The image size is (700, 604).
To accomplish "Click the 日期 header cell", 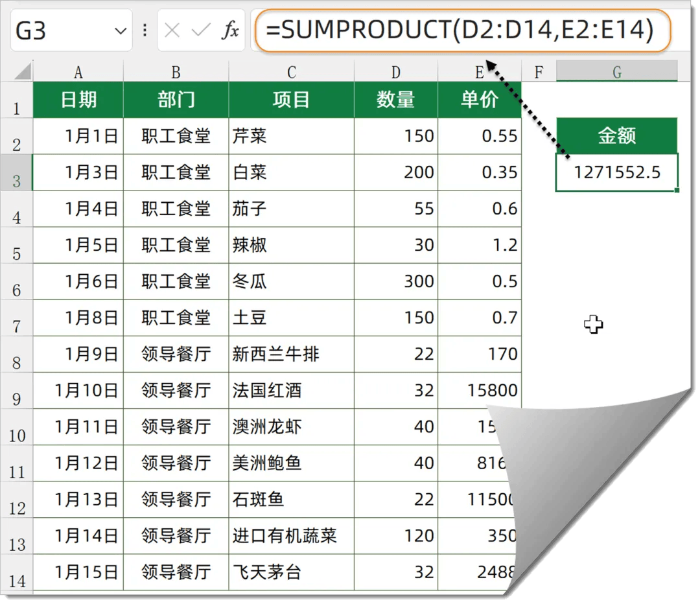I will click(78, 100).
